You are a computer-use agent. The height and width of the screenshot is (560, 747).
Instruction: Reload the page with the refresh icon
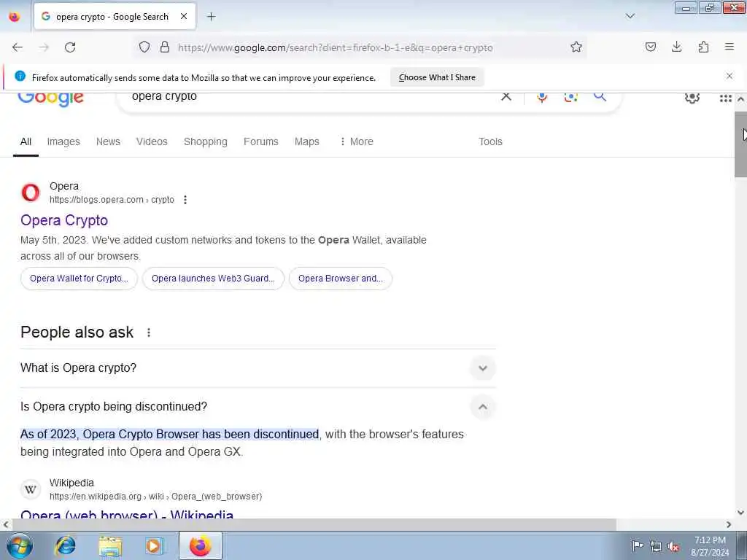coord(70,47)
